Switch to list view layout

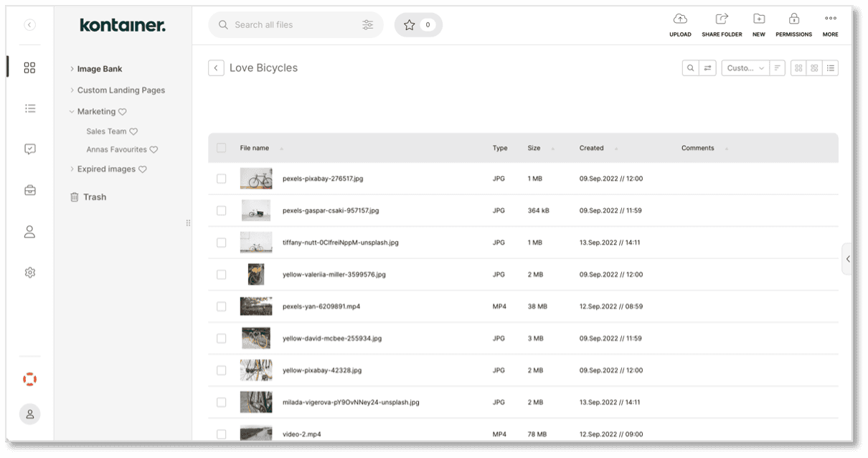point(830,67)
